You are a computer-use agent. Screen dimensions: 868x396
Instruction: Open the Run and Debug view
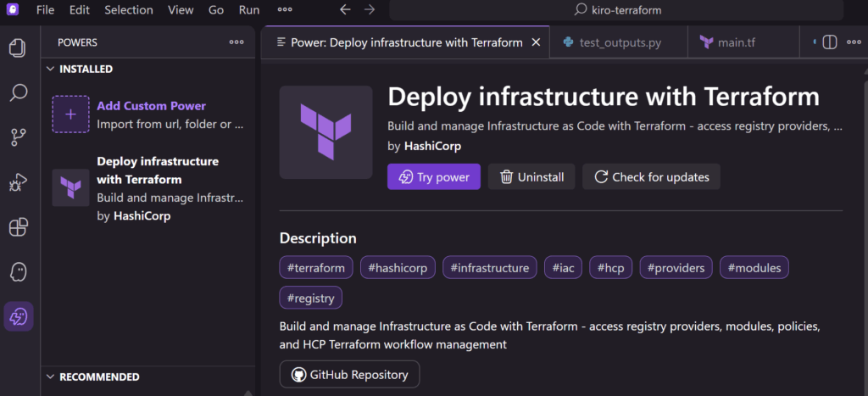[18, 182]
